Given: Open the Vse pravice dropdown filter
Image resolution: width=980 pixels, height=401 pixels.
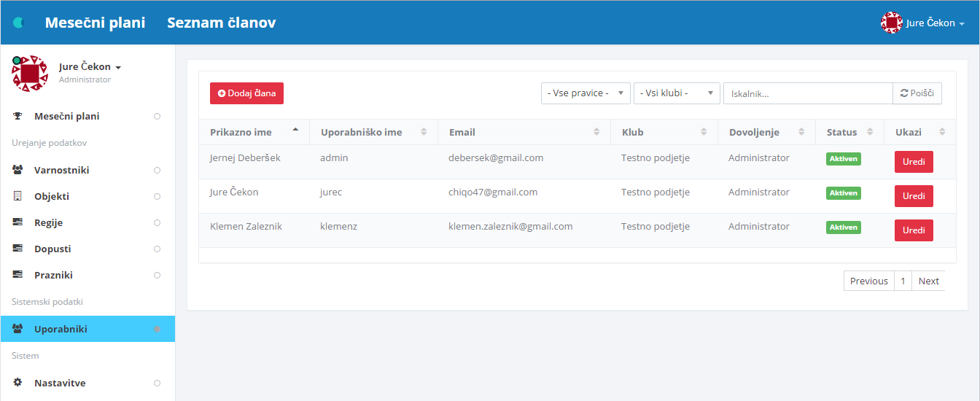Looking at the screenshot, I should pos(586,93).
